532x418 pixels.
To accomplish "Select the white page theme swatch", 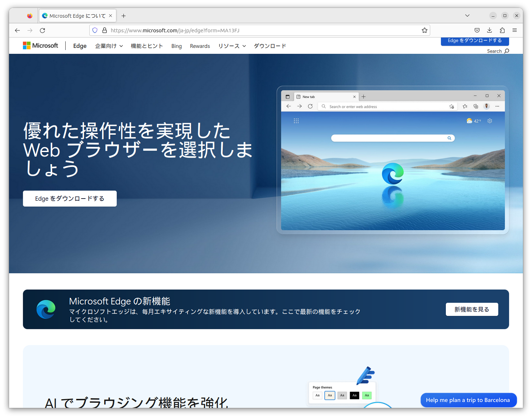I will click(x=317, y=395).
